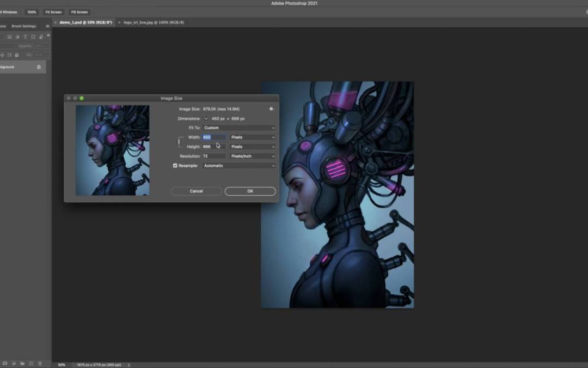Click the lock position move icon
Image resolution: width=588 pixels, height=368 pixels.
click(3, 55)
